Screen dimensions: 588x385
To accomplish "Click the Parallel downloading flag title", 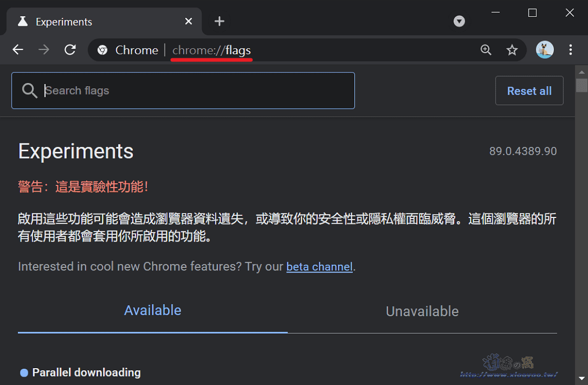I will (87, 372).
